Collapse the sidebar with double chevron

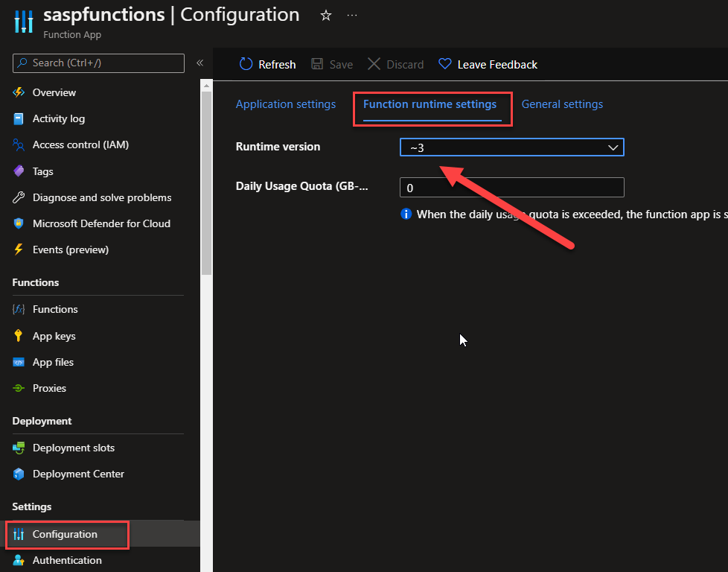(x=199, y=63)
